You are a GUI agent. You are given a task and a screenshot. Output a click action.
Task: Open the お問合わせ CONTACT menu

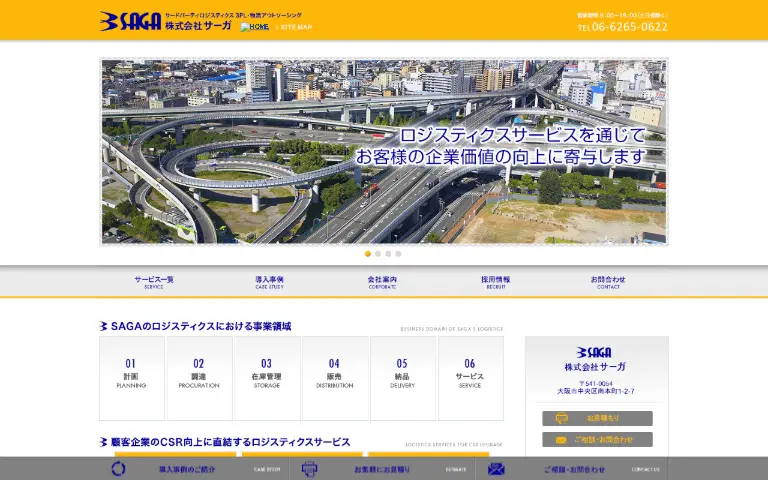608,282
